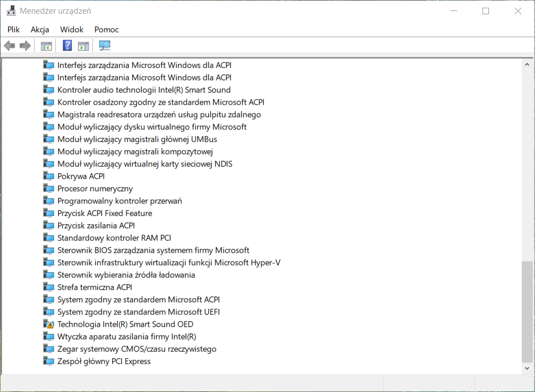Click the icon beside Strefa termiczna ACPI
This screenshot has width=535, height=392.
[x=48, y=287]
